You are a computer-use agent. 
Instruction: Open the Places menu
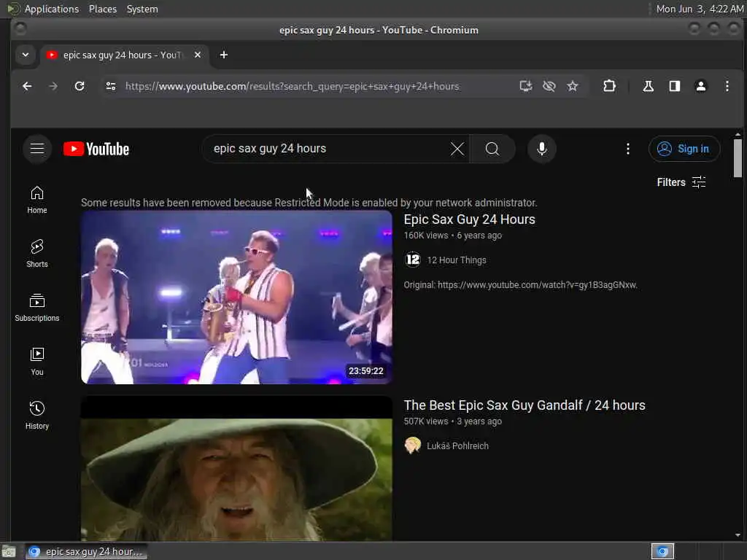(103, 9)
